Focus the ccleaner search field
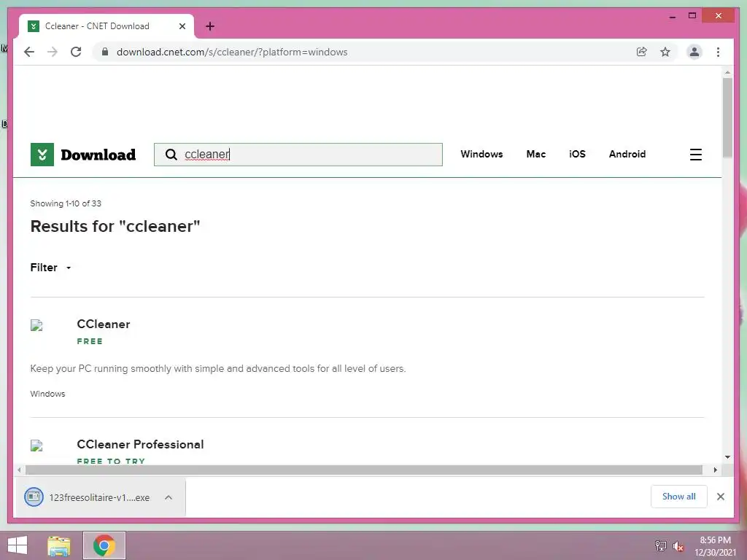 coord(298,155)
